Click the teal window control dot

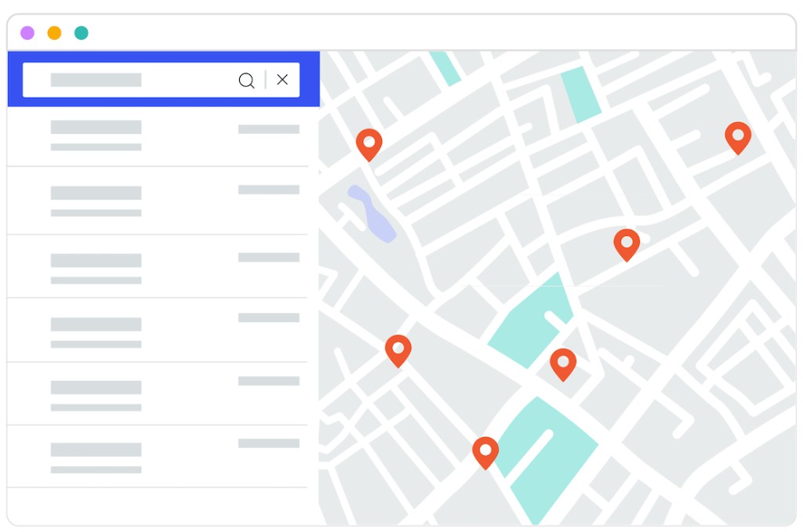[82, 33]
